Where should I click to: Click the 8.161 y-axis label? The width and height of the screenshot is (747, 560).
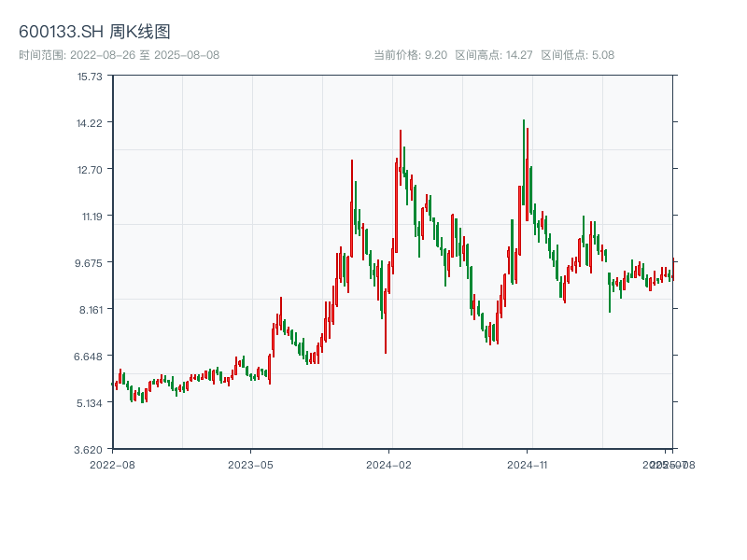pos(91,310)
